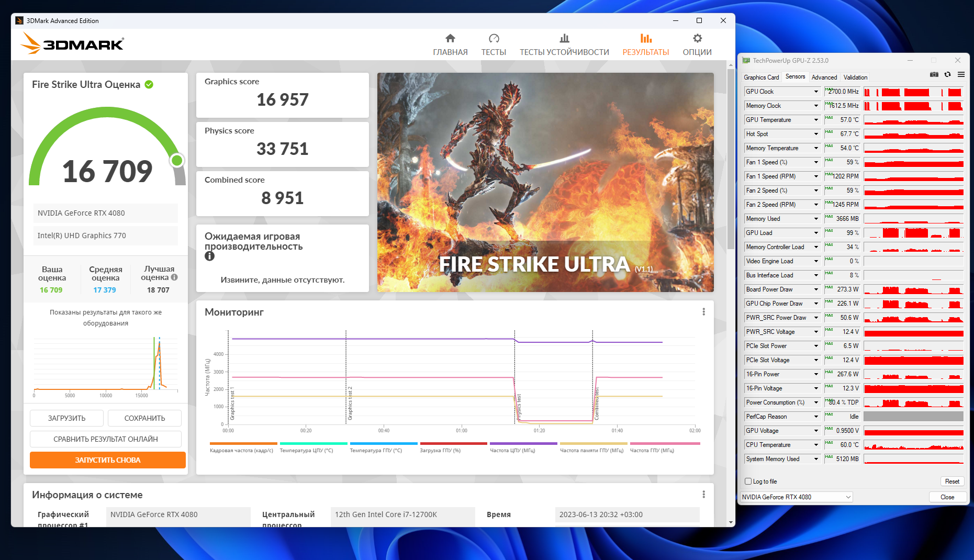Switch to GPU-Z Graphics Card tab
This screenshot has width=974, height=560.
pyautogui.click(x=762, y=77)
